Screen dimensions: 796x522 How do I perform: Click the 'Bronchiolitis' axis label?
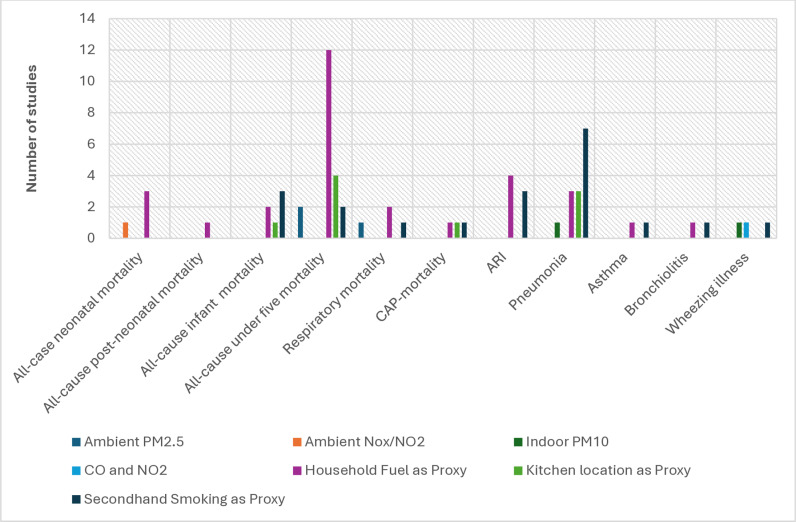click(656, 284)
